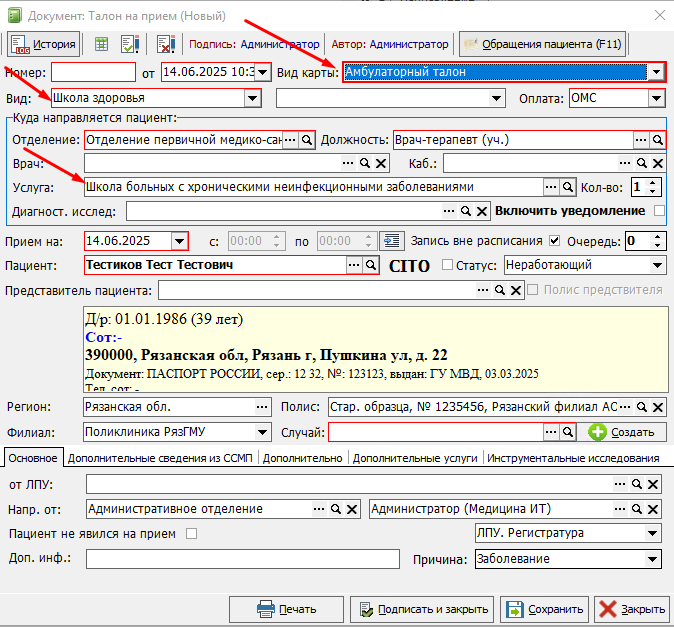This screenshot has height=627, width=674.
Task: Increase Кол-во stepper value
Action: [x=653, y=183]
